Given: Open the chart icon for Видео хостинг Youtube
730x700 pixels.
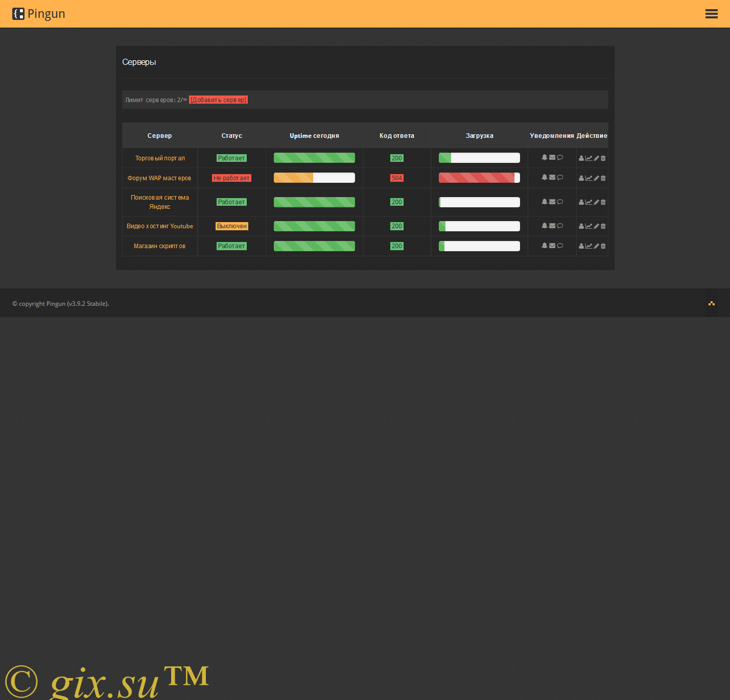Looking at the screenshot, I should click(x=589, y=226).
